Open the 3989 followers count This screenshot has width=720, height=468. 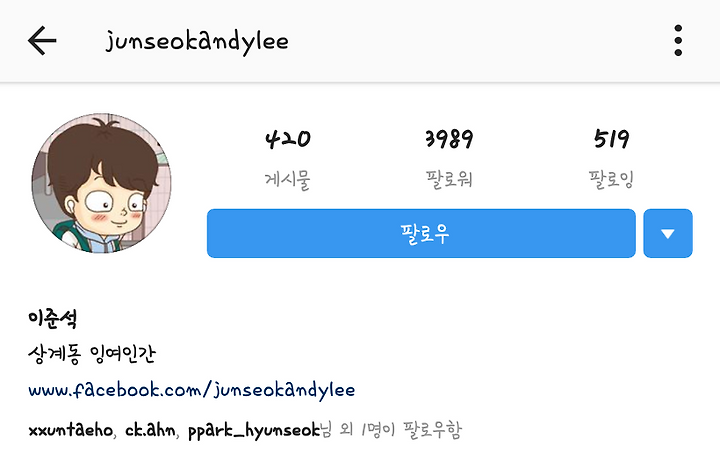[449, 139]
